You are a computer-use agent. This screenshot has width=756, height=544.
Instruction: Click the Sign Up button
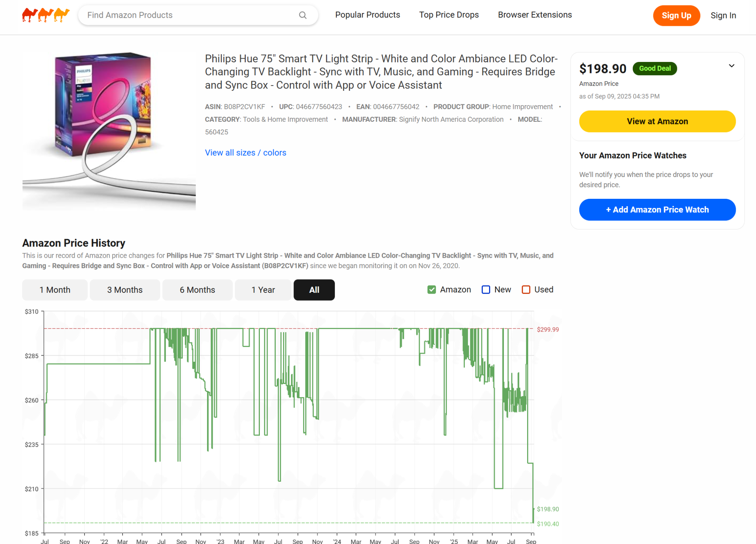click(676, 15)
